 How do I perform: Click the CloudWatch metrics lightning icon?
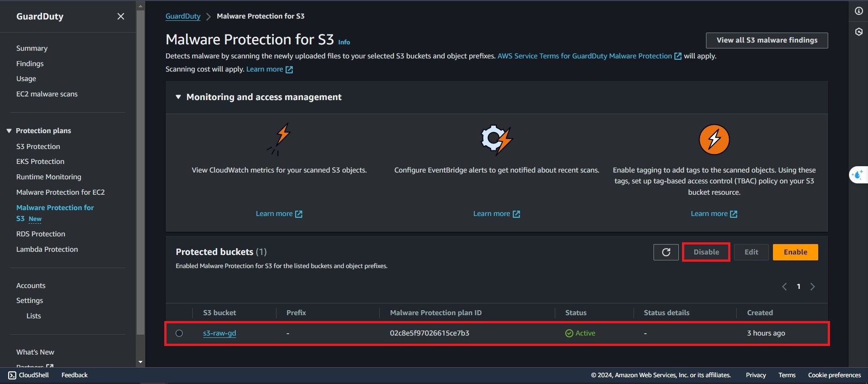point(280,139)
